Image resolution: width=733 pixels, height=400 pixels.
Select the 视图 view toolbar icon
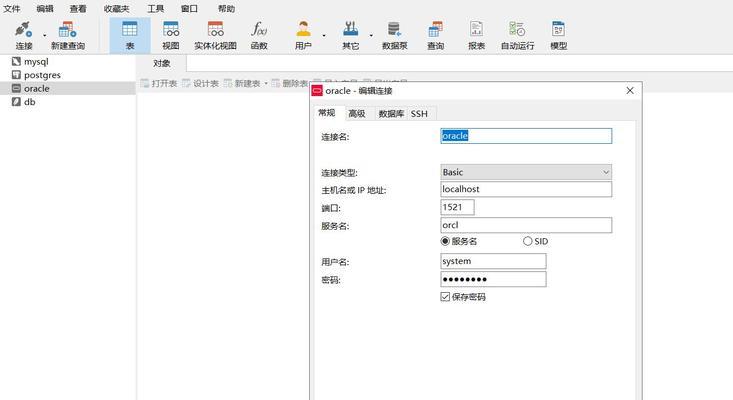(171, 36)
